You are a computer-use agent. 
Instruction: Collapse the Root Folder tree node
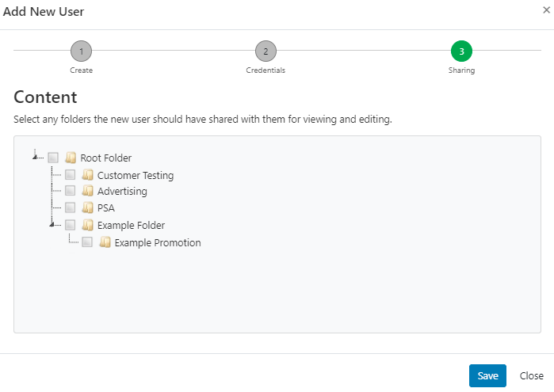36,157
